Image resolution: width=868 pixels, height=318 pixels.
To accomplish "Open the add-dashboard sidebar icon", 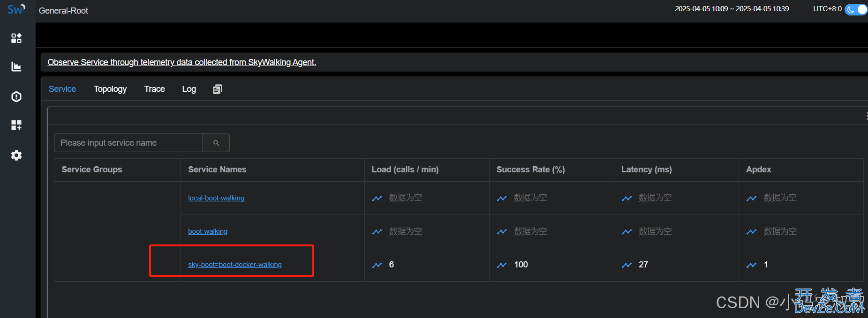I will tap(16, 125).
